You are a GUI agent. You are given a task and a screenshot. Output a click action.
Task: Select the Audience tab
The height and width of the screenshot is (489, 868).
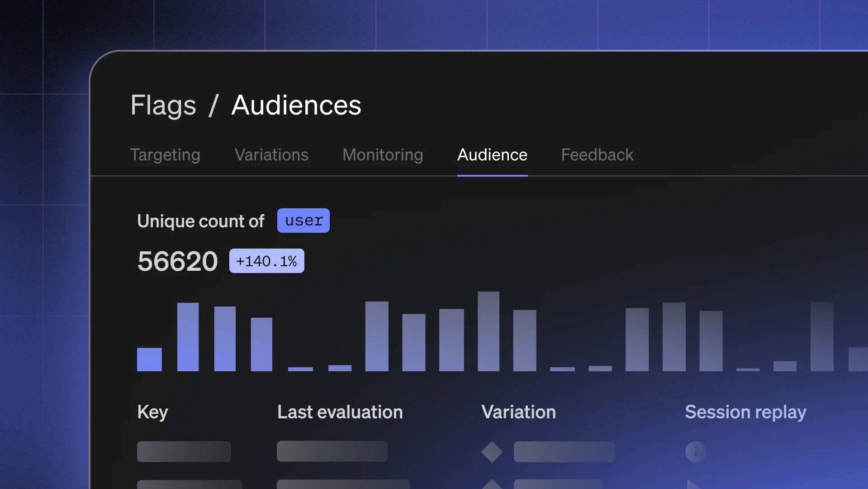click(492, 155)
